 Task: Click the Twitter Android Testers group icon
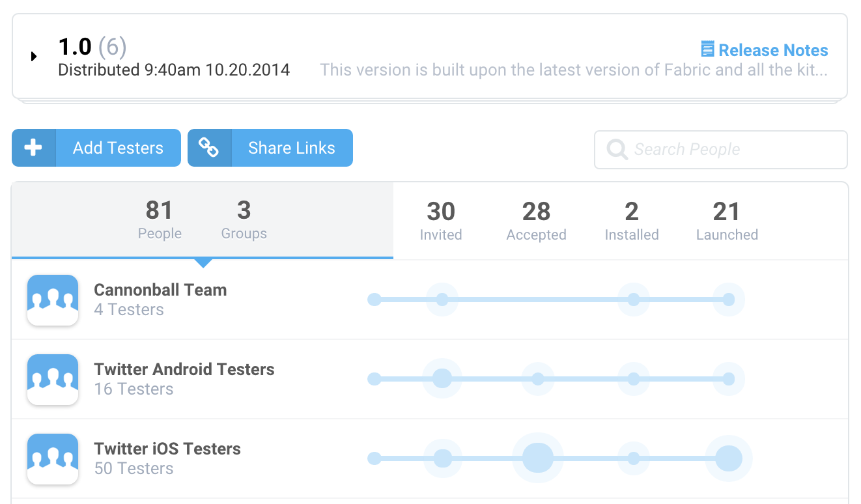click(x=53, y=379)
